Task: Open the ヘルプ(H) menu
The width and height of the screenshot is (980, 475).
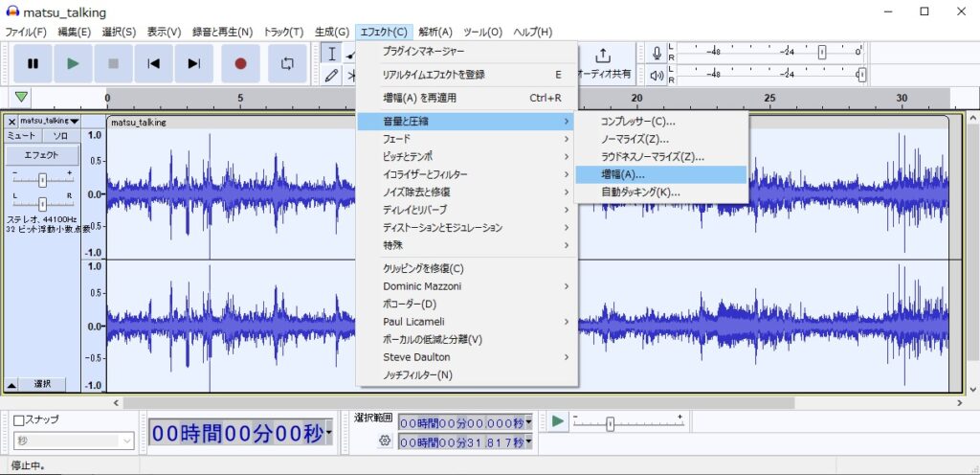Action: pyautogui.click(x=532, y=32)
